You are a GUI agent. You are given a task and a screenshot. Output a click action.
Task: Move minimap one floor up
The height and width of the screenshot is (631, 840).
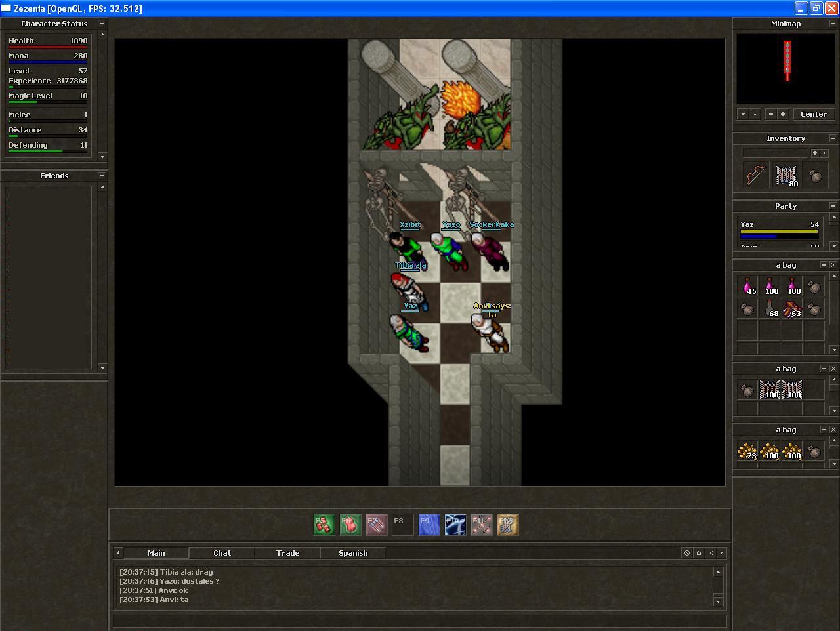755,114
